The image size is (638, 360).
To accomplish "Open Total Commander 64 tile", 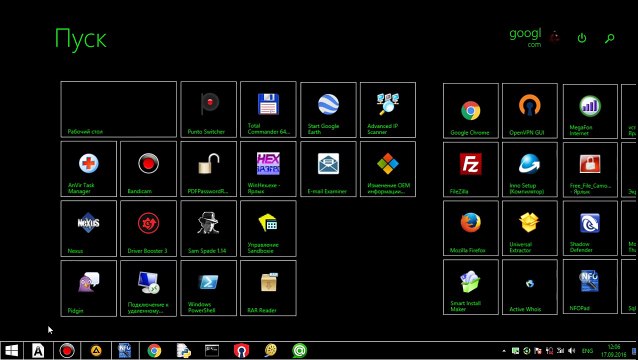I will point(268,109).
